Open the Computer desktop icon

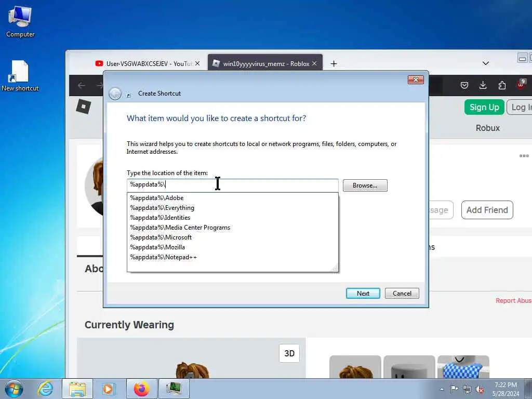click(20, 21)
